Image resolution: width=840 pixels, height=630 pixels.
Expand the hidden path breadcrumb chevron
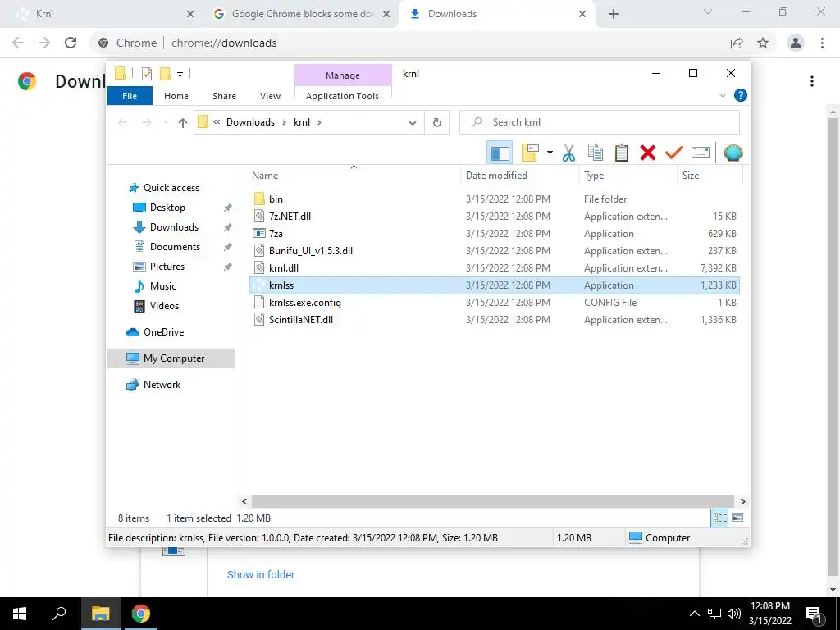[x=217, y=122]
